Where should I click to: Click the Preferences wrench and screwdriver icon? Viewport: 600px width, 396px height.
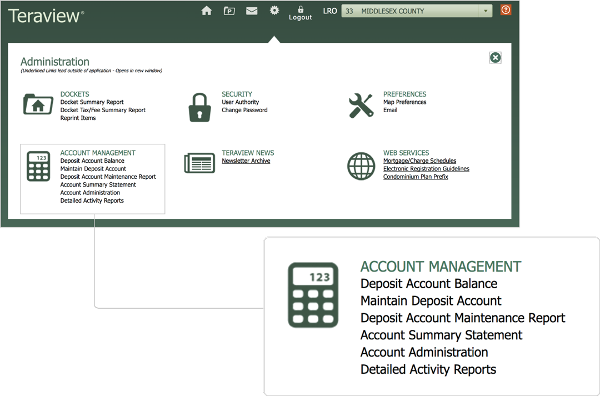point(361,105)
